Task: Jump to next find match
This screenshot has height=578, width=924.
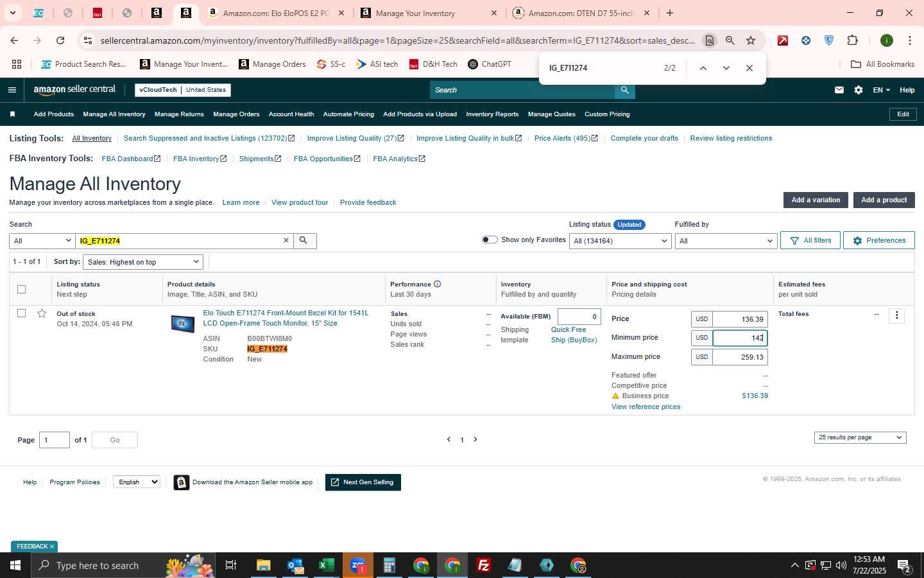Action: click(x=726, y=68)
